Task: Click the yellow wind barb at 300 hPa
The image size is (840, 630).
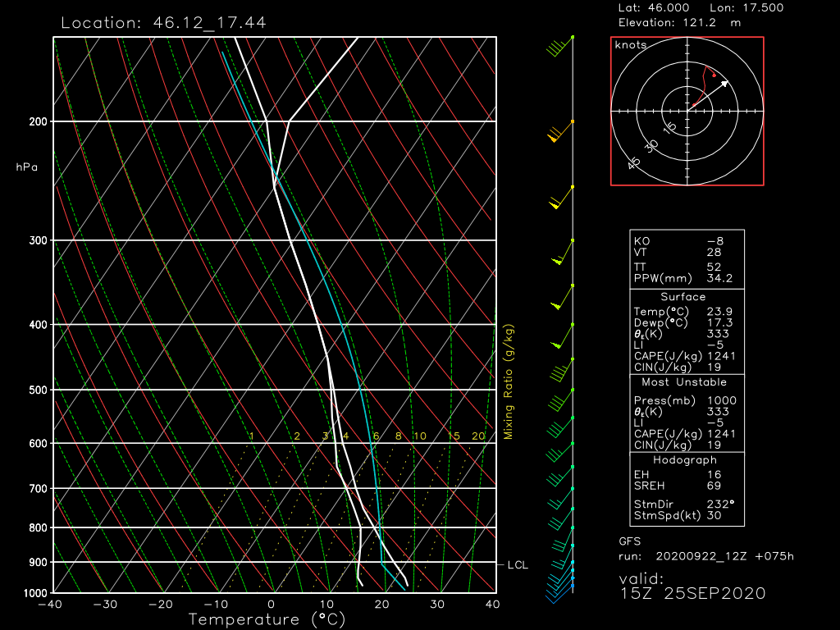Action: tap(563, 253)
